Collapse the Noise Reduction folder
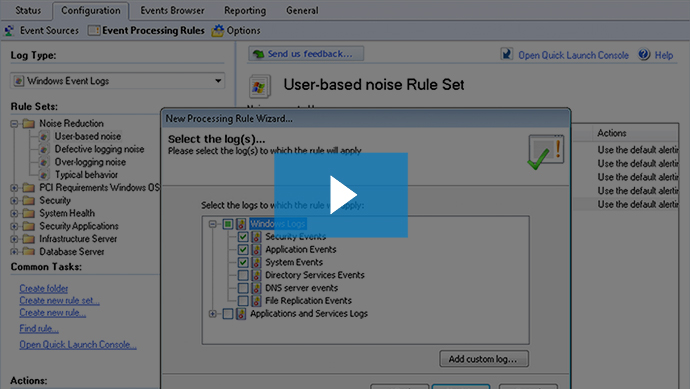This screenshot has width=690, height=389. (15, 124)
